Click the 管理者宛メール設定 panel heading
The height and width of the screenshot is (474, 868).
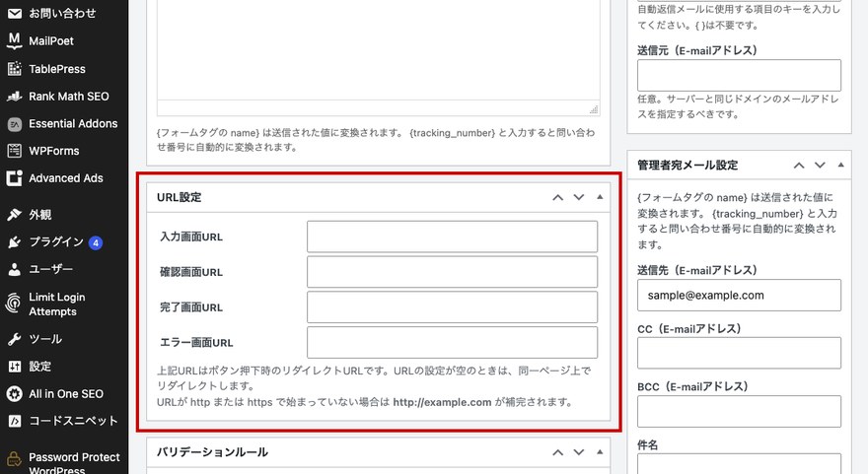point(687,166)
